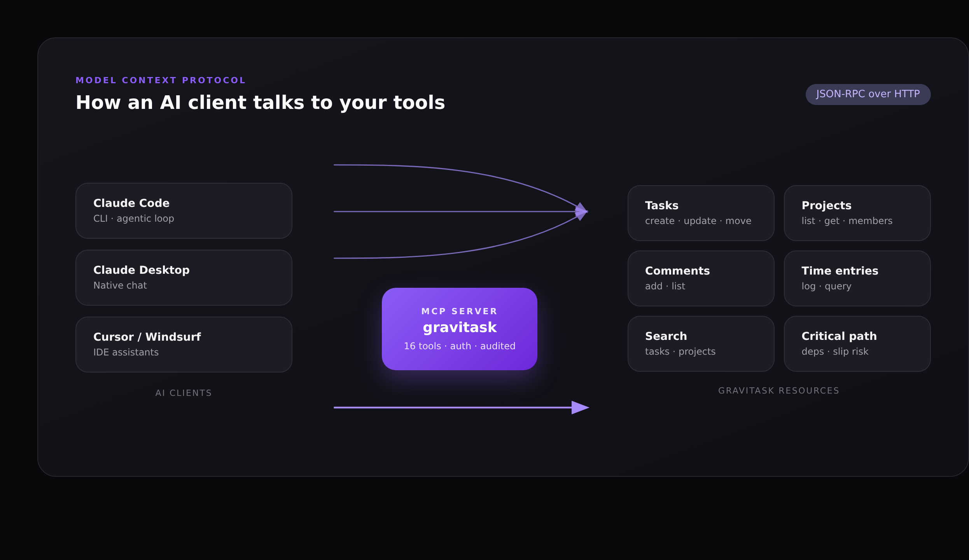Open the Projects resource card
The width and height of the screenshot is (969, 560).
click(857, 213)
